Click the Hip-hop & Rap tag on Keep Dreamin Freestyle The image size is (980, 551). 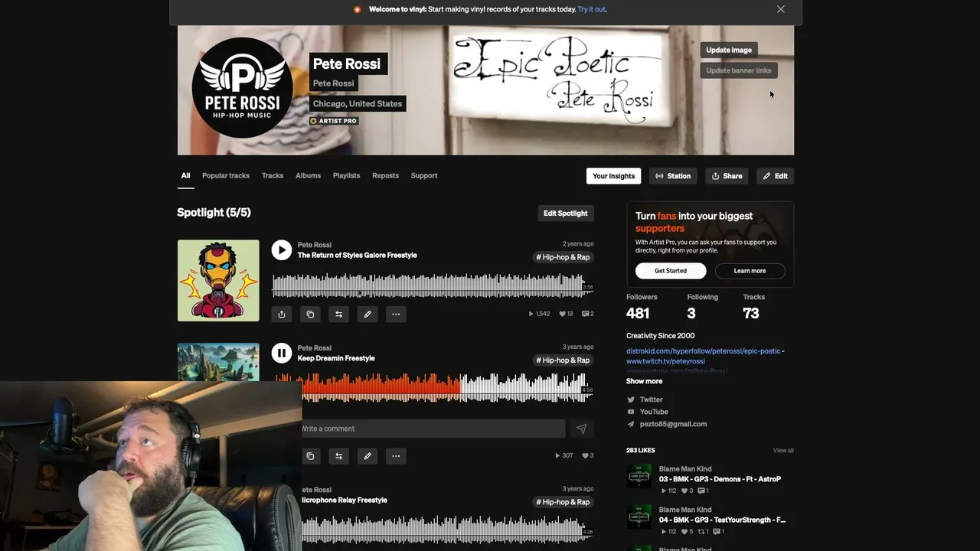[x=563, y=360]
